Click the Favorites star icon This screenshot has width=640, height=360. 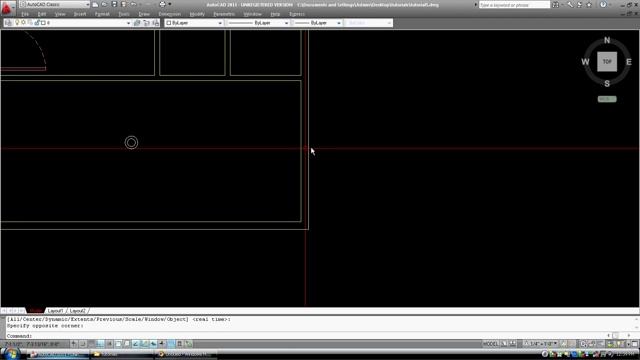[589, 4]
